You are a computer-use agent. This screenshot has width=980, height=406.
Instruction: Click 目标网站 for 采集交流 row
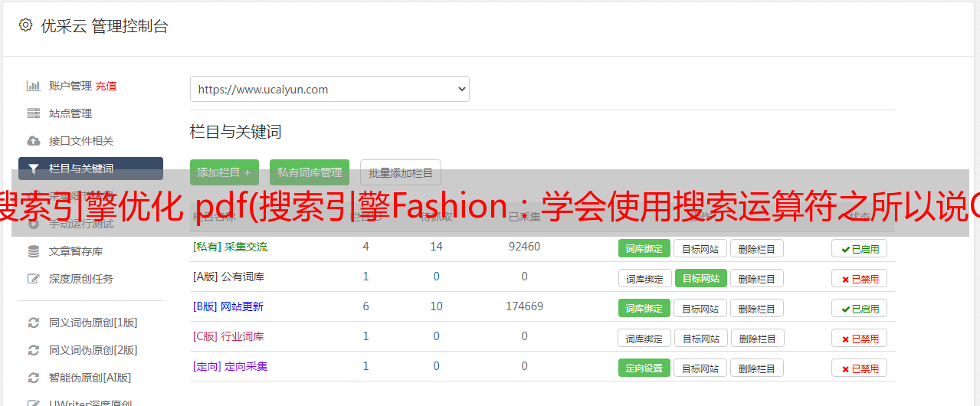[x=700, y=248]
